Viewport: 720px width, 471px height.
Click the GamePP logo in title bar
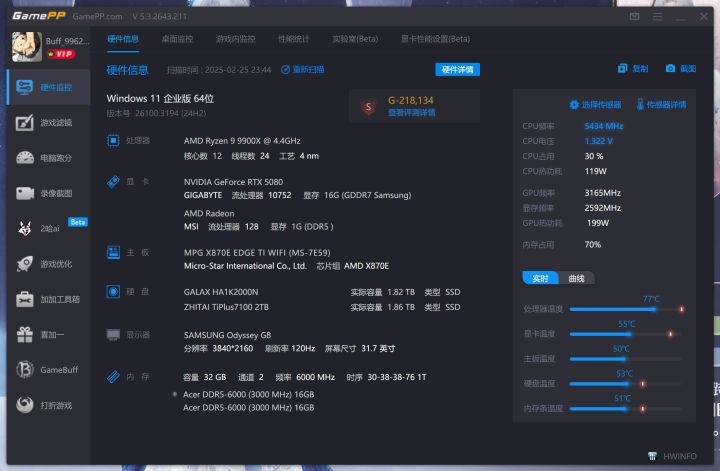pos(39,16)
